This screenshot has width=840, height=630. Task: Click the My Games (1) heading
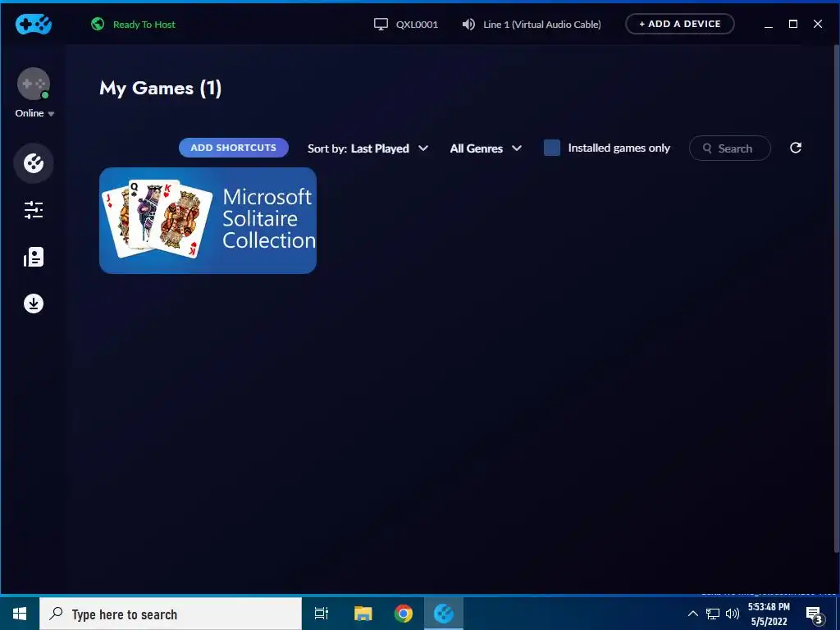(x=160, y=89)
